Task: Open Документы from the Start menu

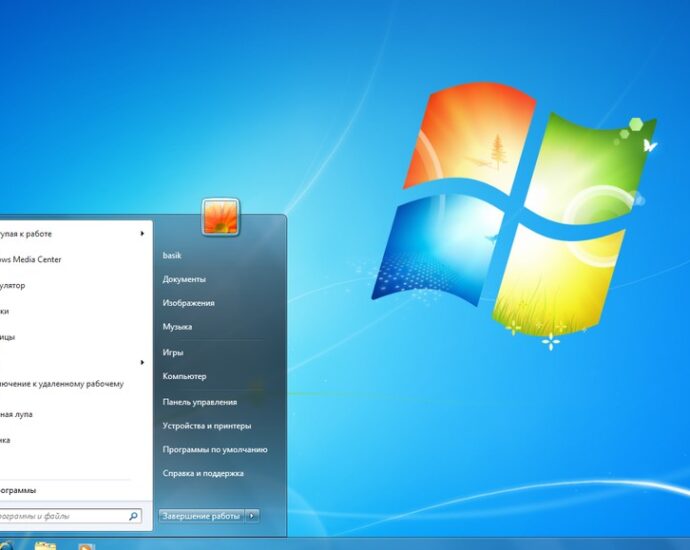Action: point(184,279)
